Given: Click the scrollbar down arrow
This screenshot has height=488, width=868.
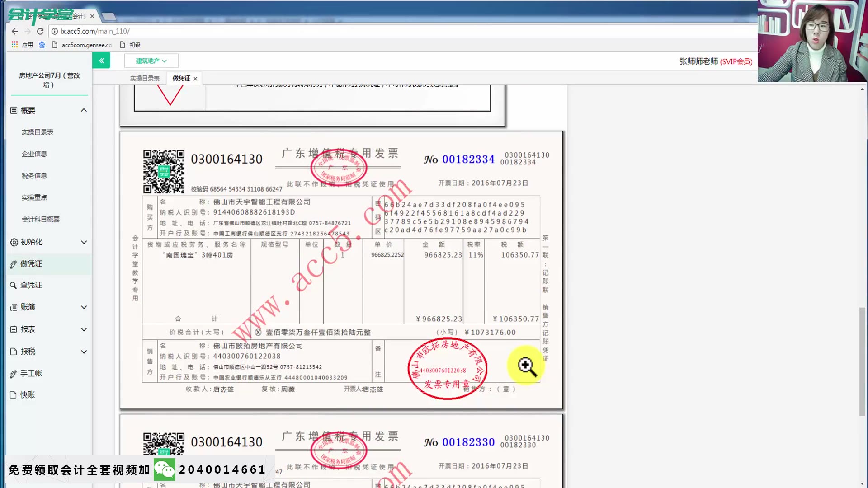Looking at the screenshot, I should point(862,484).
